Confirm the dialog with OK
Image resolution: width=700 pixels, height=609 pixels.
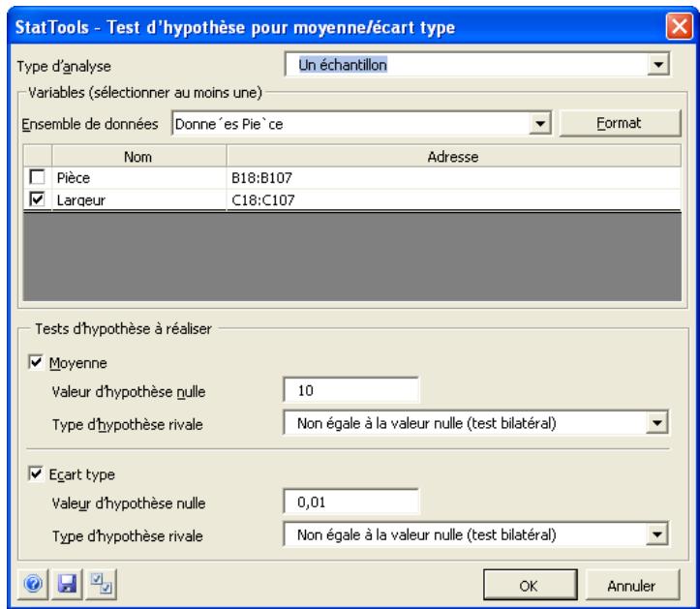530,585
